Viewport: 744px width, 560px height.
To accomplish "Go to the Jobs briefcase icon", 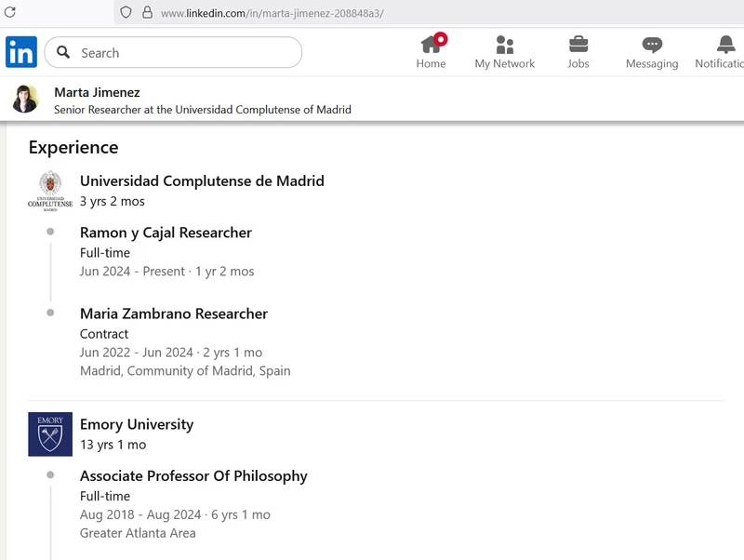I will tap(578, 45).
